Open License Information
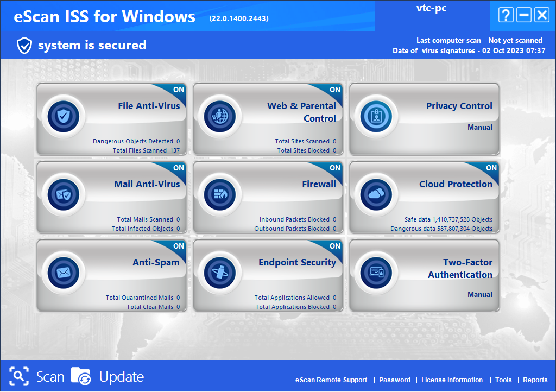The height and width of the screenshot is (392, 556). point(452,380)
